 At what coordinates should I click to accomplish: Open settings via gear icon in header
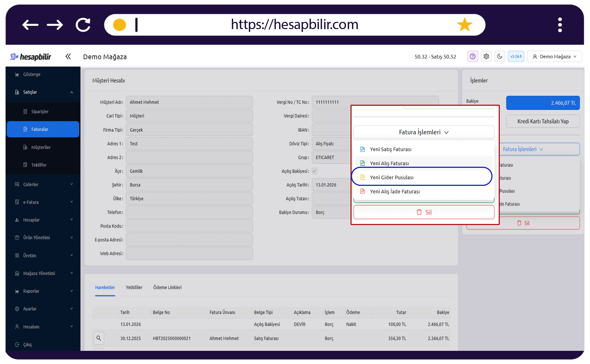(x=486, y=57)
